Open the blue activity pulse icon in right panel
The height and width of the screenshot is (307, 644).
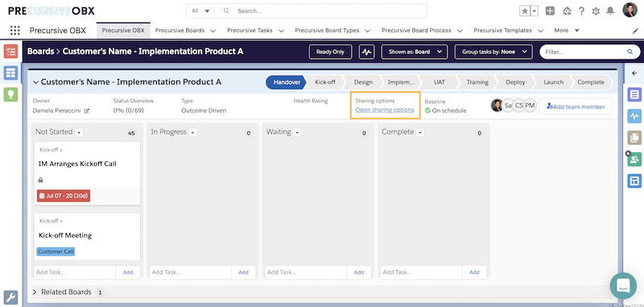(634, 116)
